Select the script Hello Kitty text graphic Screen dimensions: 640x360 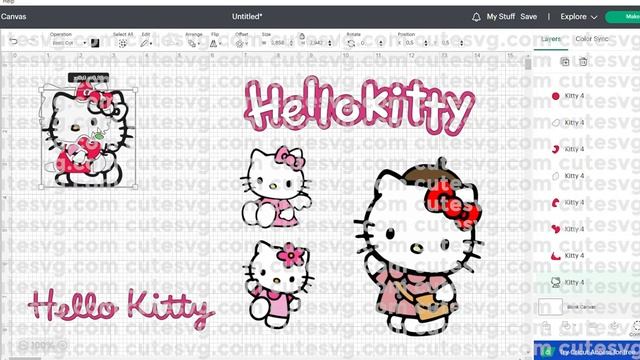[x=121, y=309]
